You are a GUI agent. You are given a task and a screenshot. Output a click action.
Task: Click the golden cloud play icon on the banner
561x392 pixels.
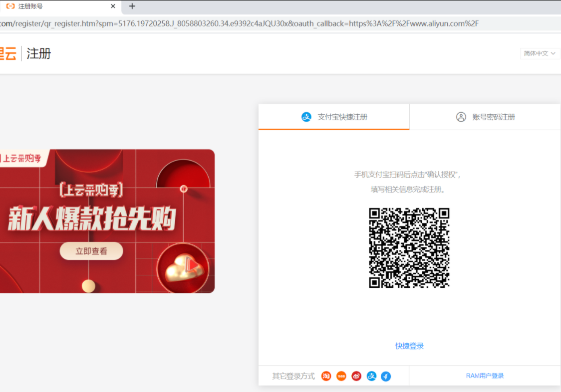point(183,267)
